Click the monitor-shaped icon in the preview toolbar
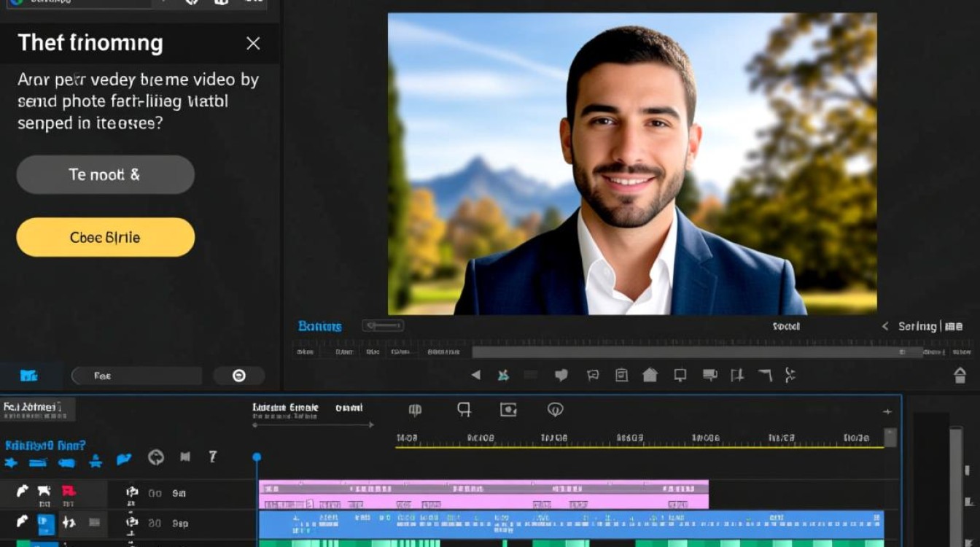This screenshot has width=980, height=547. click(680, 375)
